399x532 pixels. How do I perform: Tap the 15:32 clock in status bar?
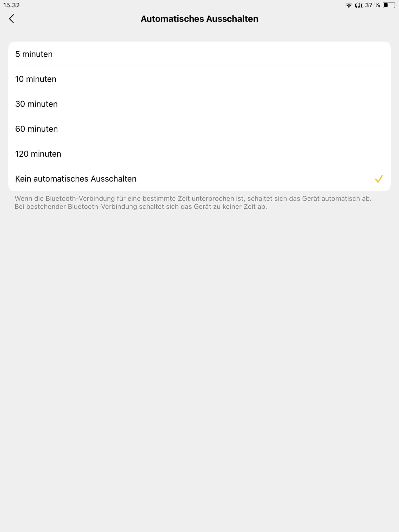[11, 5]
